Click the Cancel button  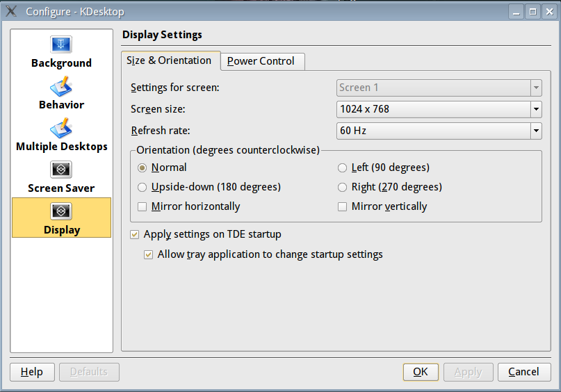click(523, 372)
